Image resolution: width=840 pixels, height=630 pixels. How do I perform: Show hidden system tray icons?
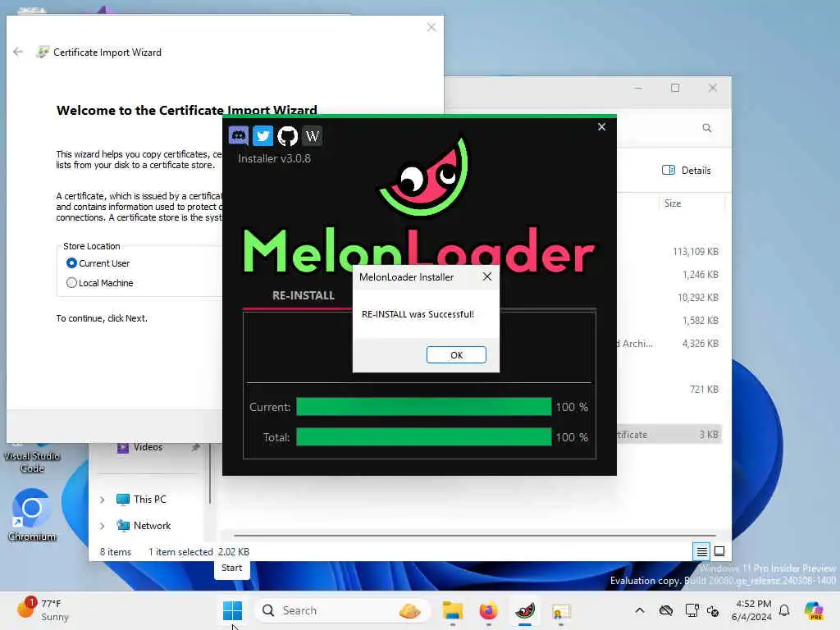tap(640, 610)
